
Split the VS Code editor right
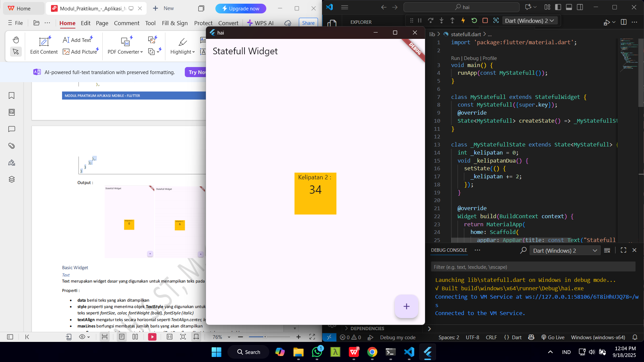tap(624, 22)
